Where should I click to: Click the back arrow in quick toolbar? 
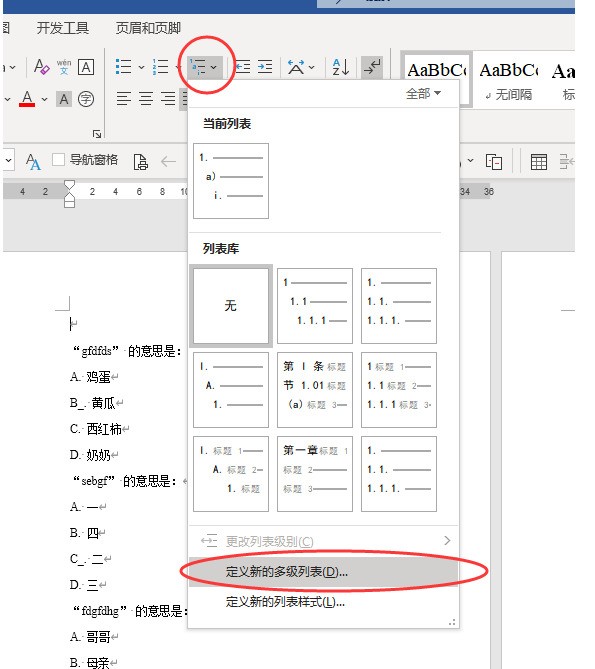[168, 161]
